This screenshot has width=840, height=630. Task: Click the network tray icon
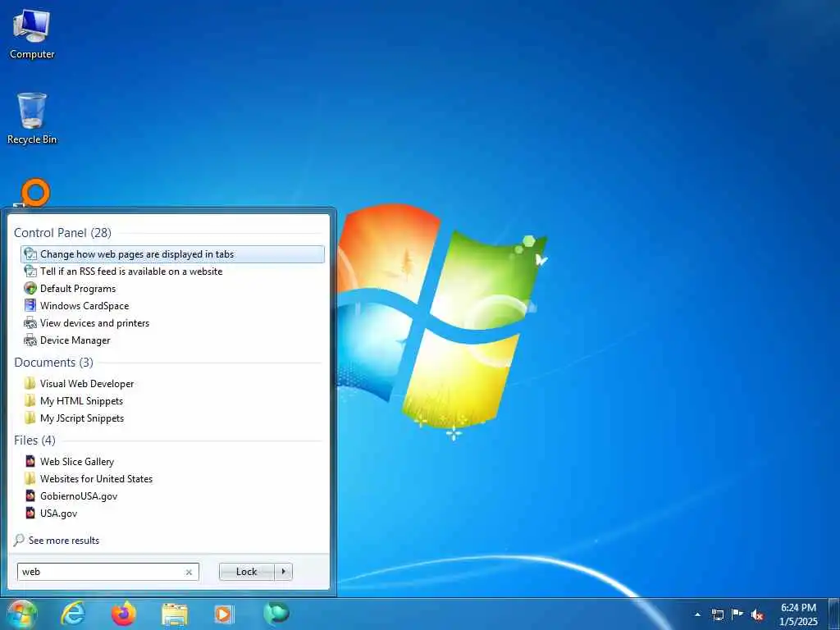(717, 614)
